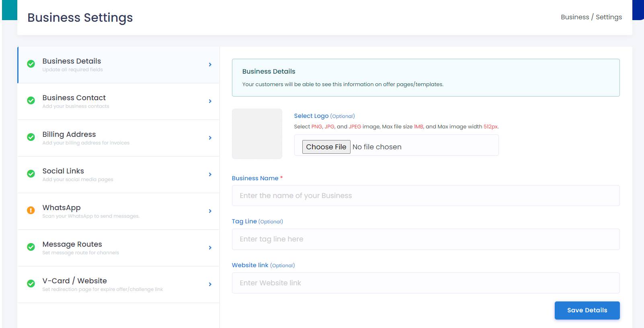Click green checkmark icon beside Billing Address
644x328 pixels.
(31, 137)
